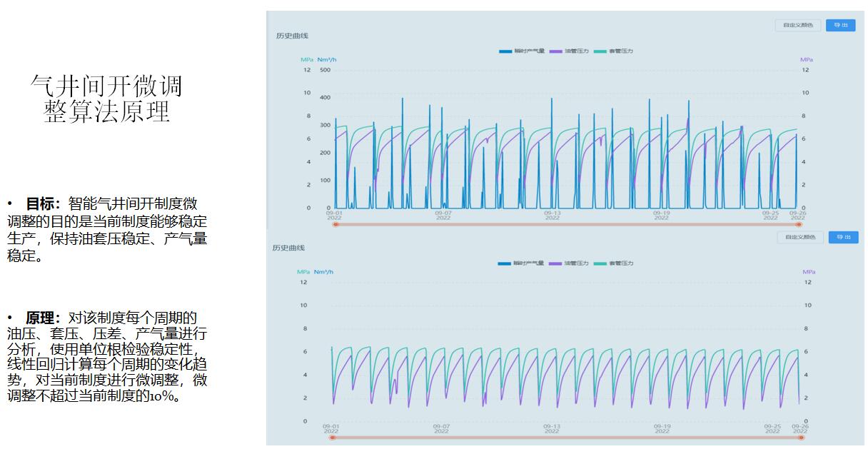Click left handle of top chart range slider
Viewport: 868px width, 449px height.
coord(335,224)
